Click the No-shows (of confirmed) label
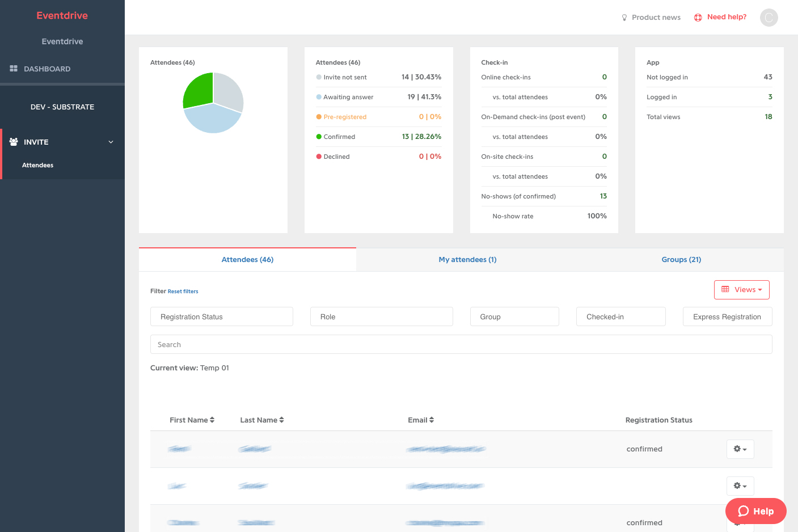This screenshot has height=532, width=798. (x=518, y=196)
